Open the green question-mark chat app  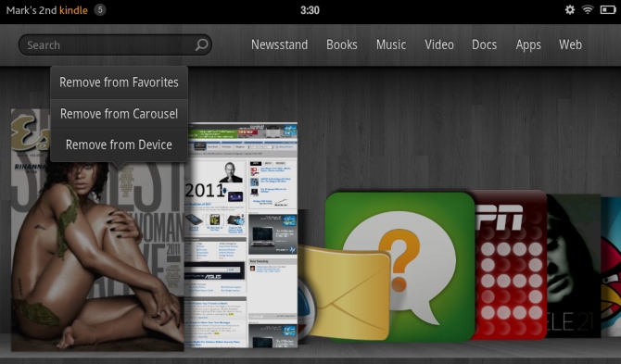tap(400, 267)
